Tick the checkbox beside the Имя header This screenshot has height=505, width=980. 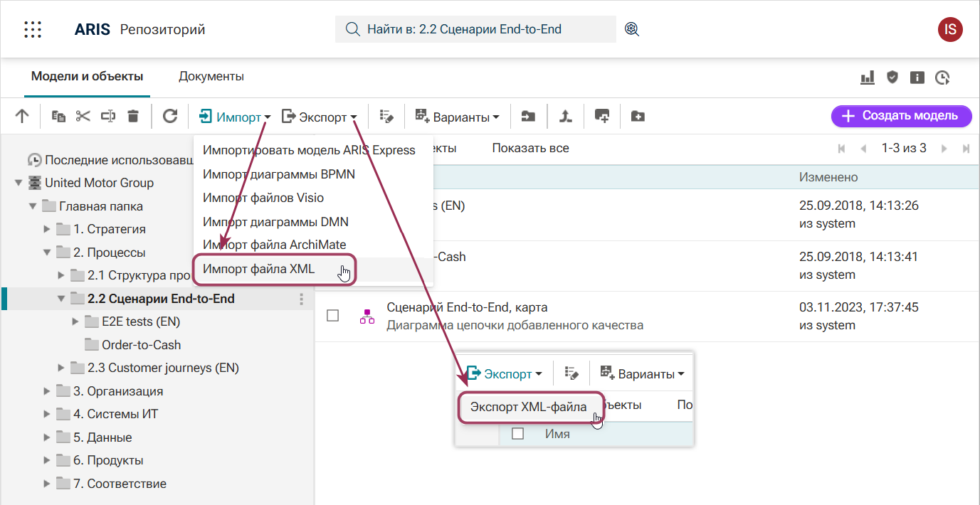coord(518,433)
